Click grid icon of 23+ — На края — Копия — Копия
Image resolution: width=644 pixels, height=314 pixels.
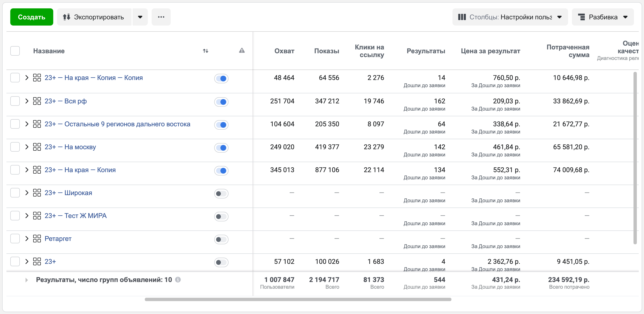pos(37,78)
